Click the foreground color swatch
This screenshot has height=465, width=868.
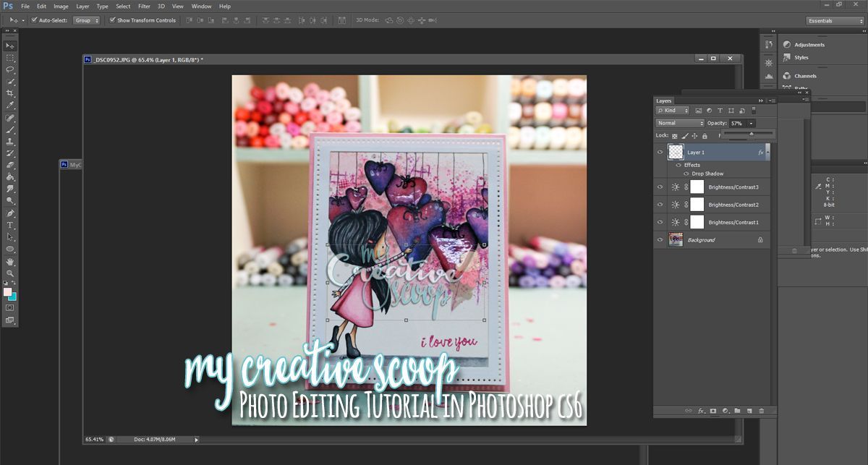8,291
